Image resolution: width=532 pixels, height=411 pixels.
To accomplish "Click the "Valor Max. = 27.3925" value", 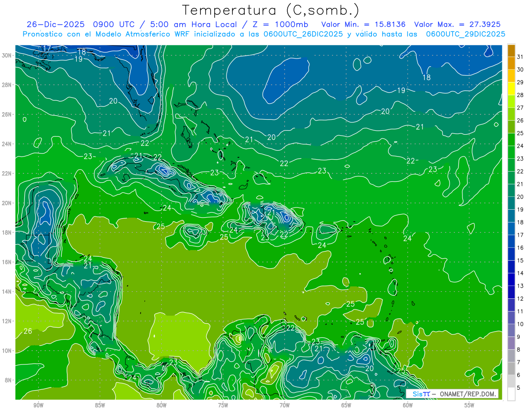I will tap(458, 24).
